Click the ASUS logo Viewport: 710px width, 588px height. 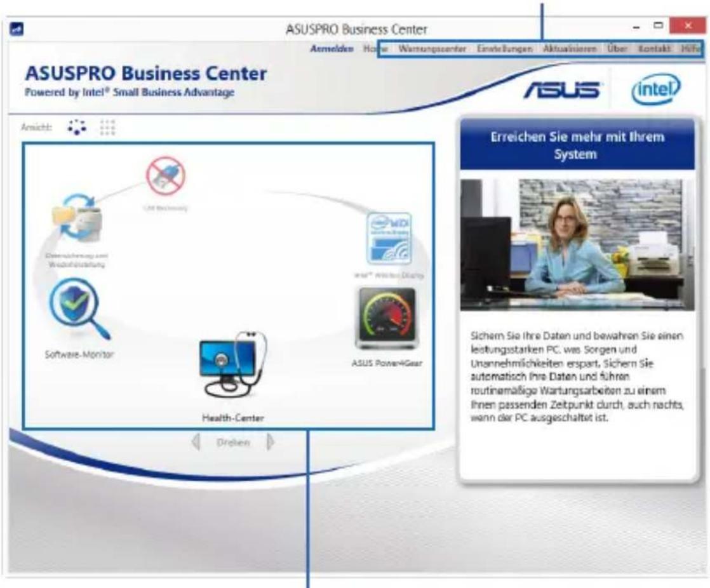coord(562,90)
